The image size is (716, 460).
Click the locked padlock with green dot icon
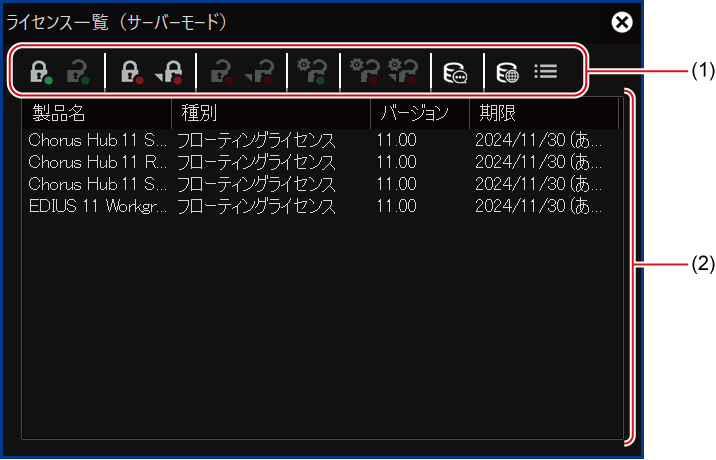[41, 72]
